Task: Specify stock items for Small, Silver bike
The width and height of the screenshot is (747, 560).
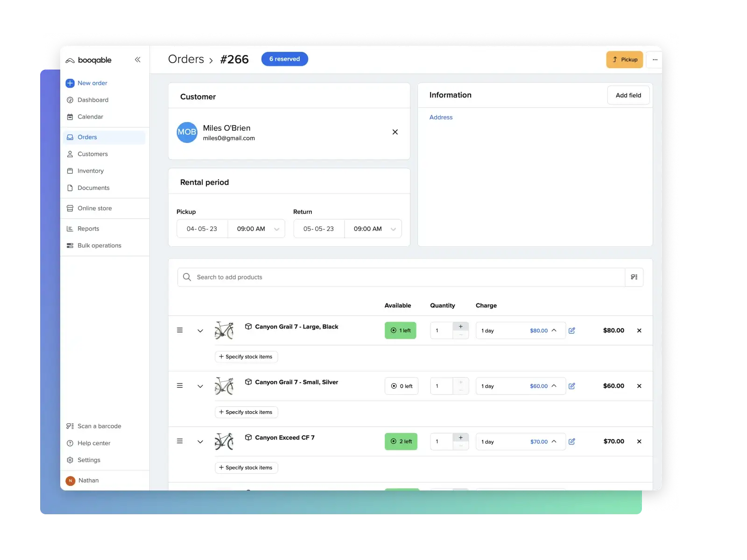Action: click(247, 412)
